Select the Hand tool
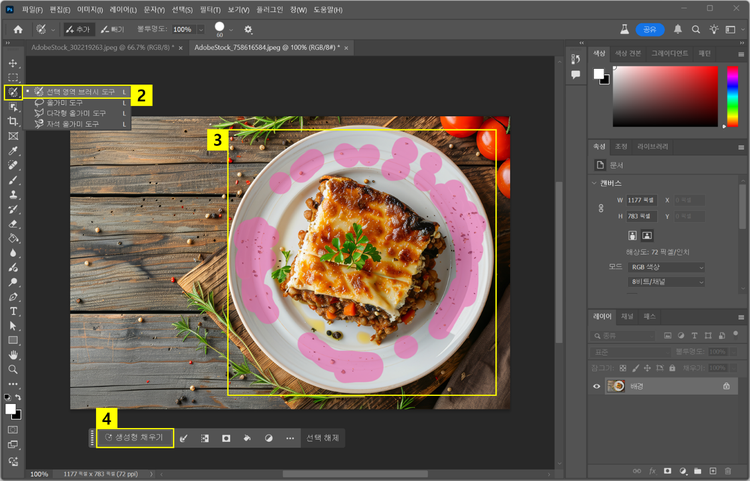 point(13,354)
